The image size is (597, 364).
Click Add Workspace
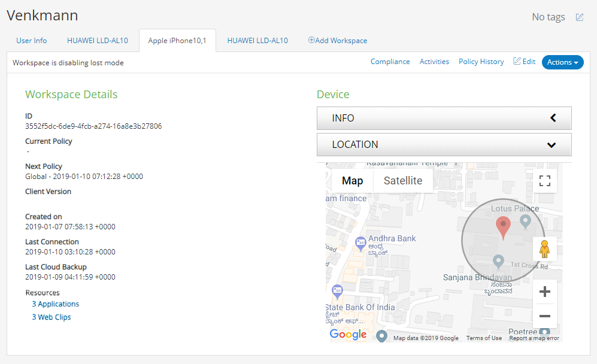(x=338, y=40)
